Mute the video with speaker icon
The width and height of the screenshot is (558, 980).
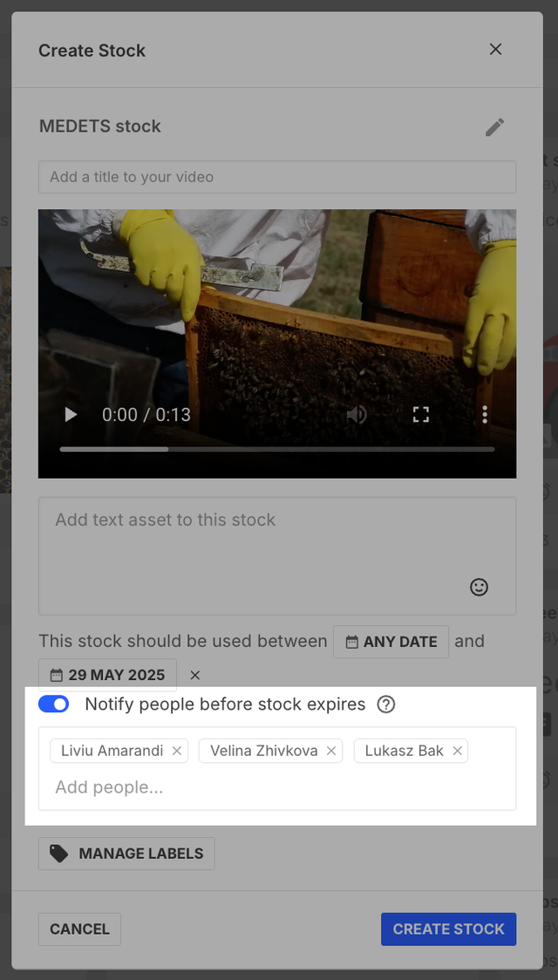(357, 414)
